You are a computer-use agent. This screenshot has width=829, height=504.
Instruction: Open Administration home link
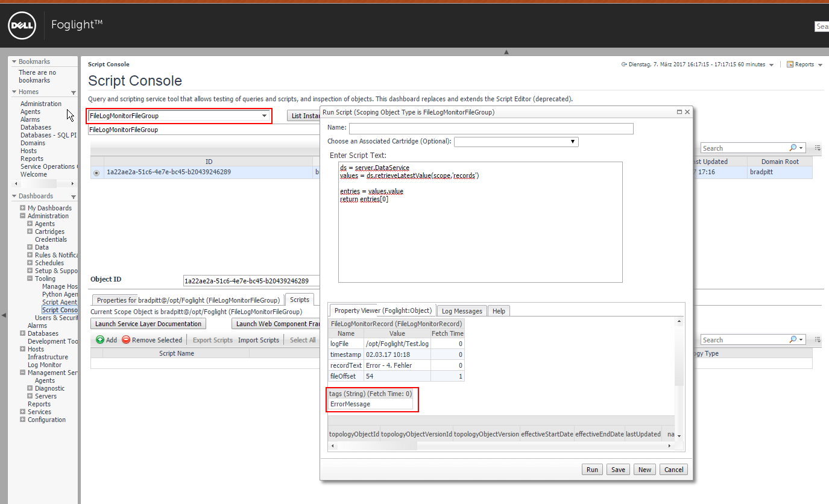click(41, 104)
